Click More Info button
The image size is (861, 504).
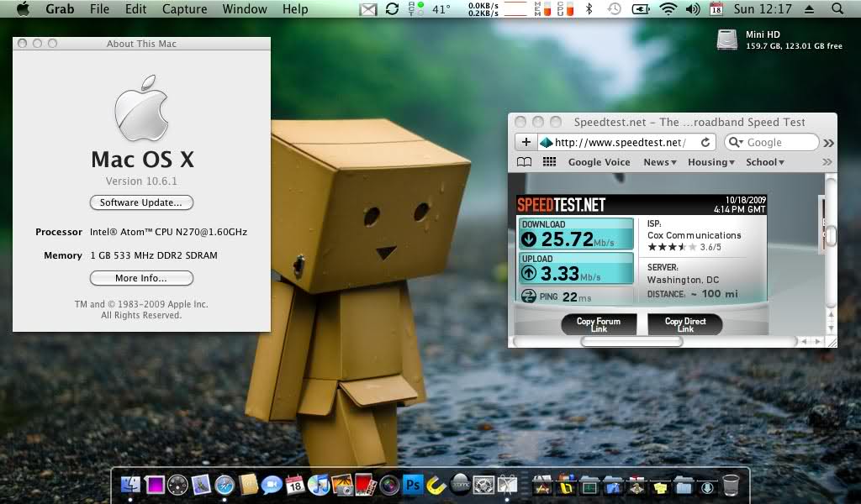(x=141, y=278)
